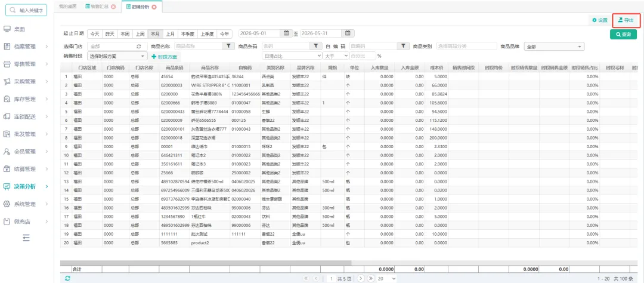Click the filter icon beside 自编码
The width and height of the screenshot is (644, 283).
(x=403, y=46)
